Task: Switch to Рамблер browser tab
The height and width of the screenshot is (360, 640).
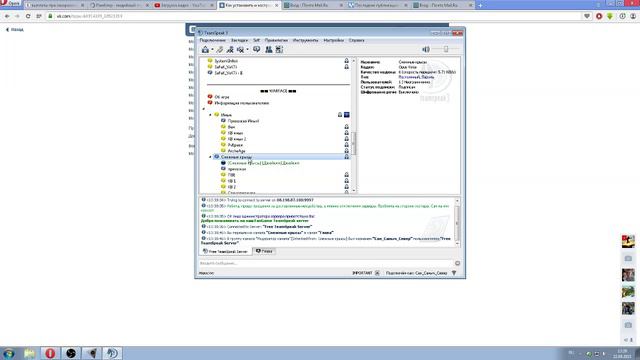Action: pyautogui.click(x=119, y=5)
